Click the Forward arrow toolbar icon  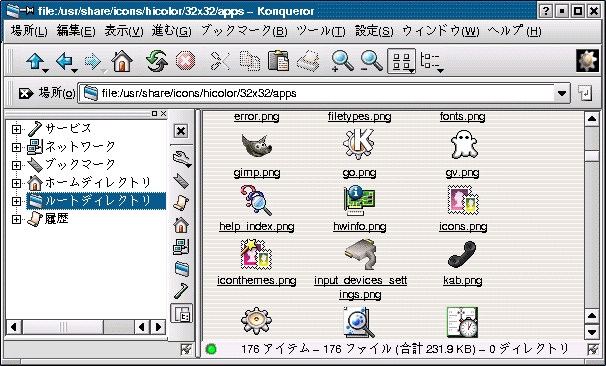[94, 61]
